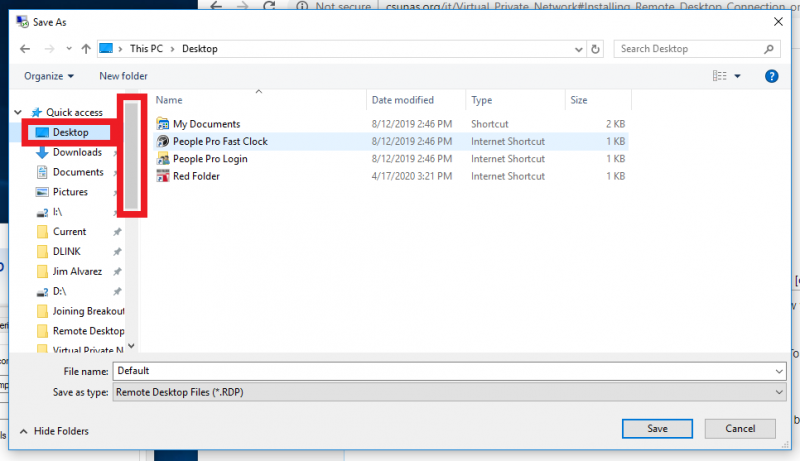Select Downloads in Quick access
Viewport: 800px width, 461px height.
coord(77,153)
